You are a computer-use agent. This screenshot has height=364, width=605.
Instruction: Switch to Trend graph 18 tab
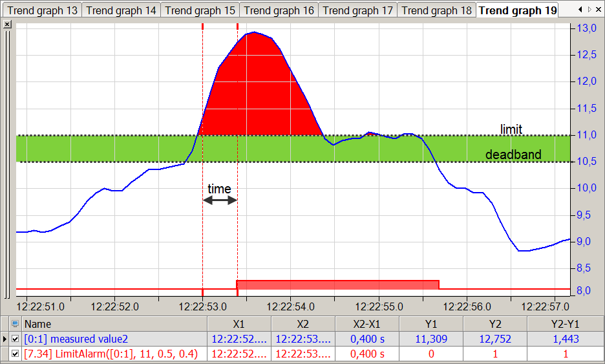click(436, 10)
